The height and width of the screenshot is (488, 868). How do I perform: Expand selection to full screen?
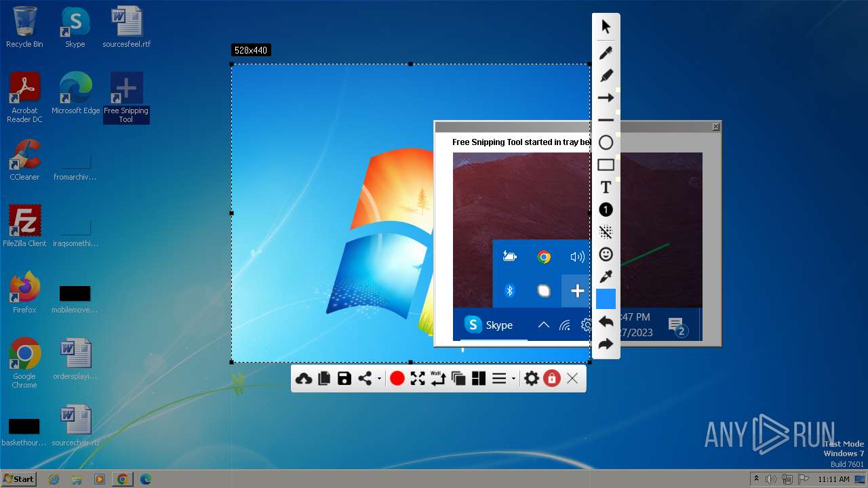click(x=418, y=378)
